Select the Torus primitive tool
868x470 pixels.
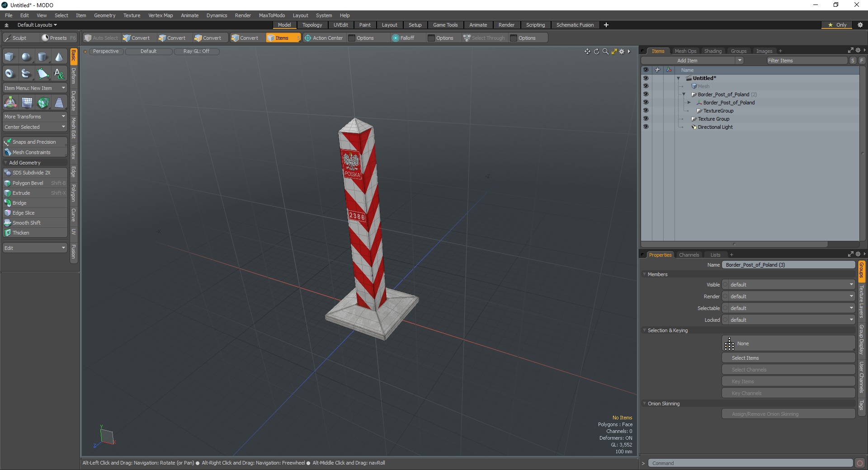pyautogui.click(x=10, y=73)
